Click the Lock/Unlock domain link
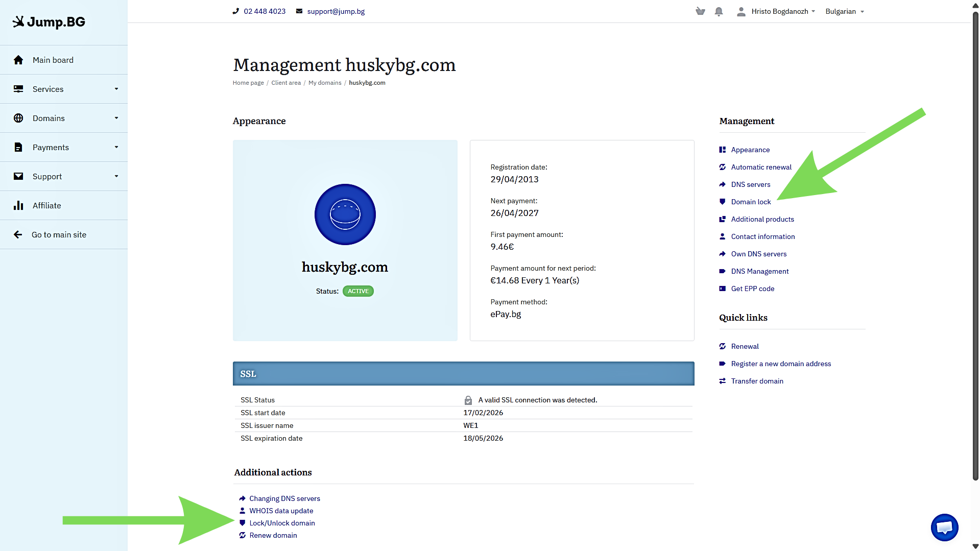Viewport: 980px width, 551px height. [282, 523]
